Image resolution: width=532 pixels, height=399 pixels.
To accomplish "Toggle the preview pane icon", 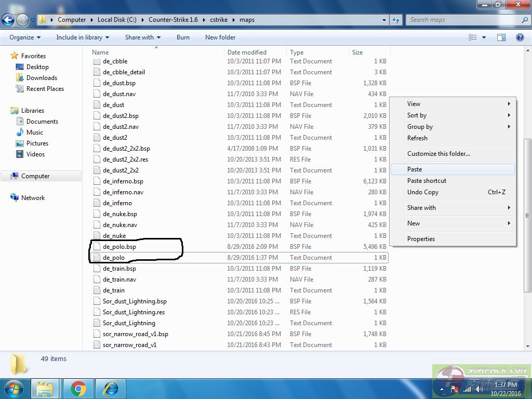I will tap(501, 37).
